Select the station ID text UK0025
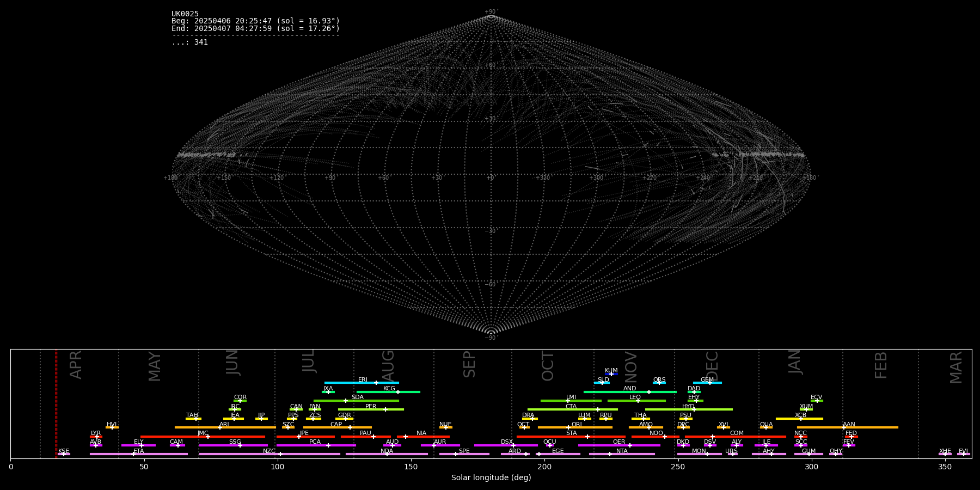This screenshot has width=980, height=490. coord(185,14)
